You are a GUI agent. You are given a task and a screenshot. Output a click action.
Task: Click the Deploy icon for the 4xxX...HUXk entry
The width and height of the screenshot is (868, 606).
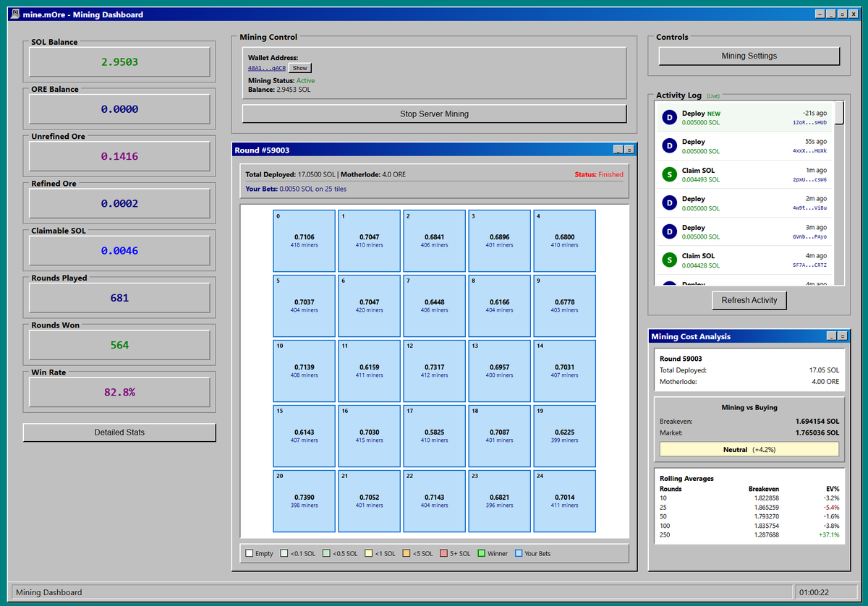tap(669, 146)
